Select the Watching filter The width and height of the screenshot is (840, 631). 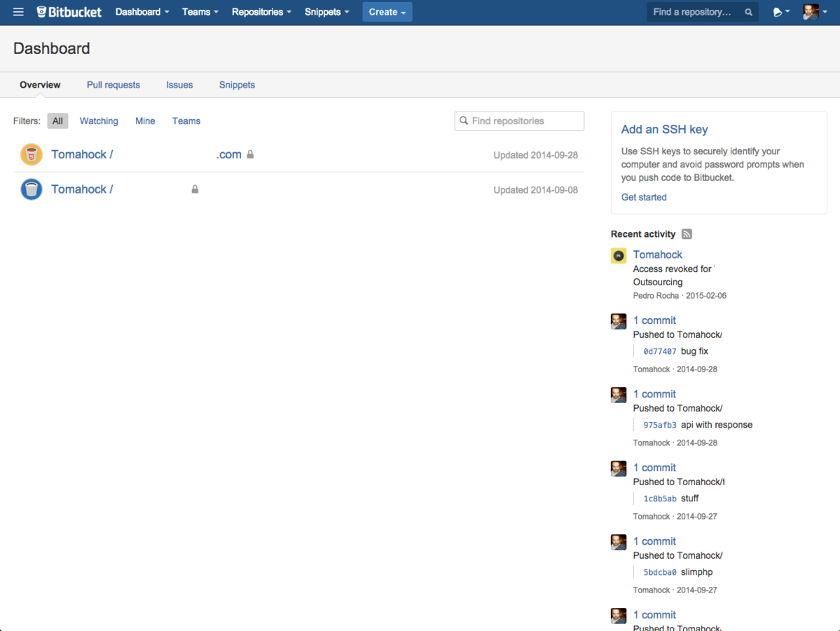[99, 121]
